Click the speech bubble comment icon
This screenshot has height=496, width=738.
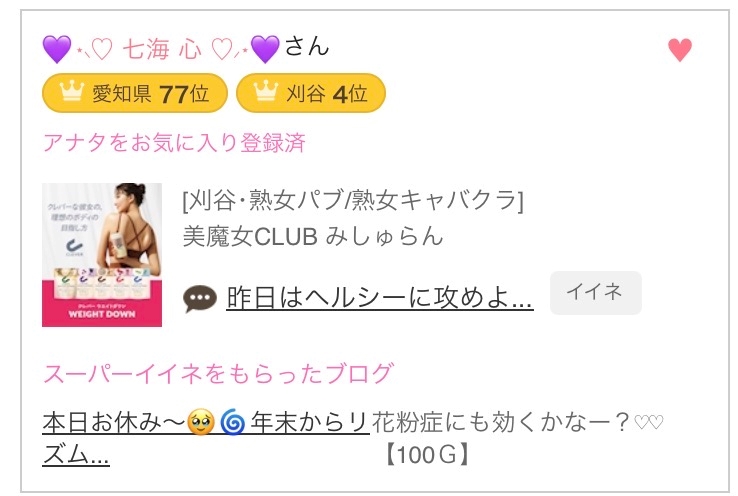tap(200, 298)
